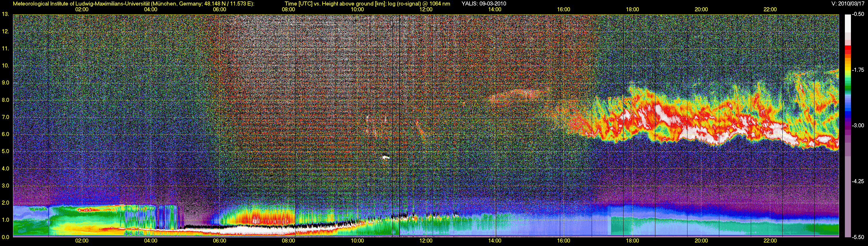Click the 10. height axis label
The image size is (868, 246).
pos(5,66)
